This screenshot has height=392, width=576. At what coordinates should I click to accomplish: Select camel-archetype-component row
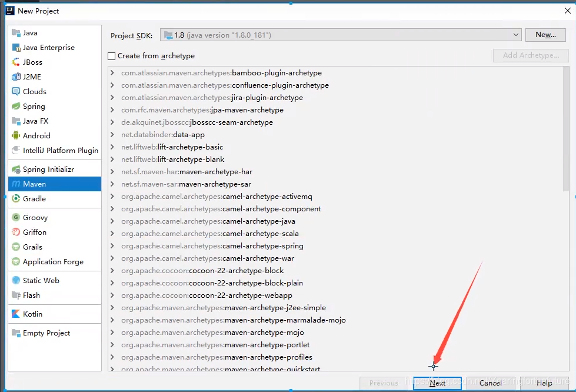[x=335, y=209]
